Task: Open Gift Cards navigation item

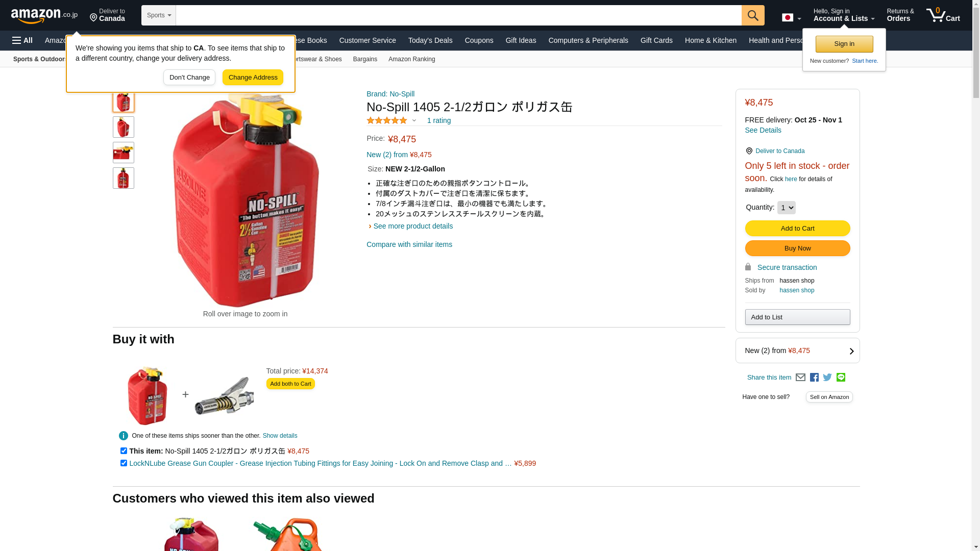Action: point(656,40)
